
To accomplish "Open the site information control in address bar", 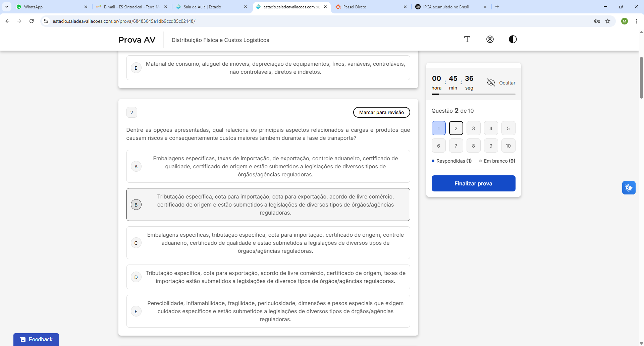I will [x=46, y=21].
